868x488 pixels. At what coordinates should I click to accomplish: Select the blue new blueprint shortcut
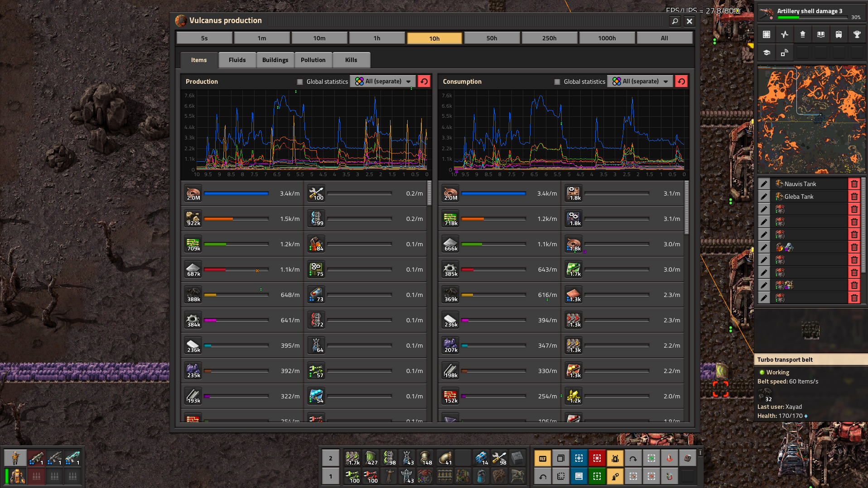[579, 458]
